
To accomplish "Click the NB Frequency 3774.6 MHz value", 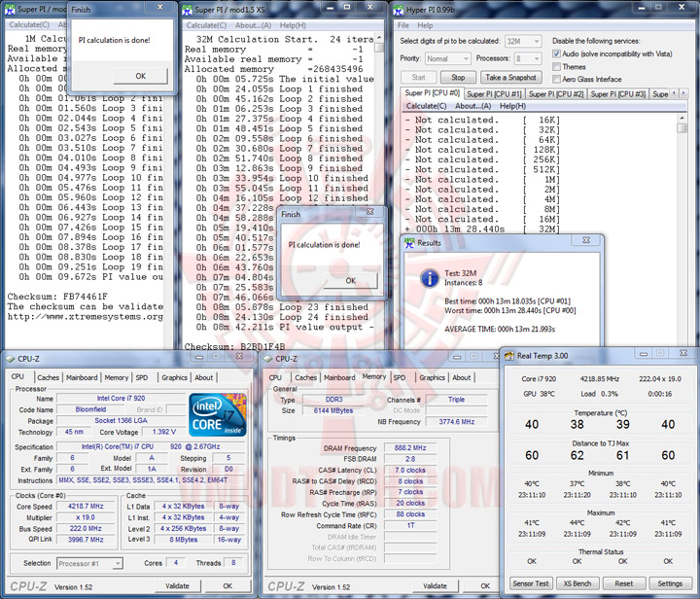I will pos(456,421).
